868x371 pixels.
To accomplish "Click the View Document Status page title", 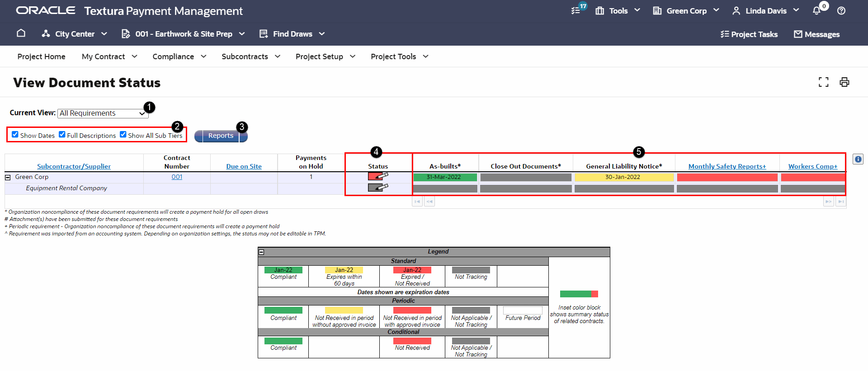I will point(87,83).
